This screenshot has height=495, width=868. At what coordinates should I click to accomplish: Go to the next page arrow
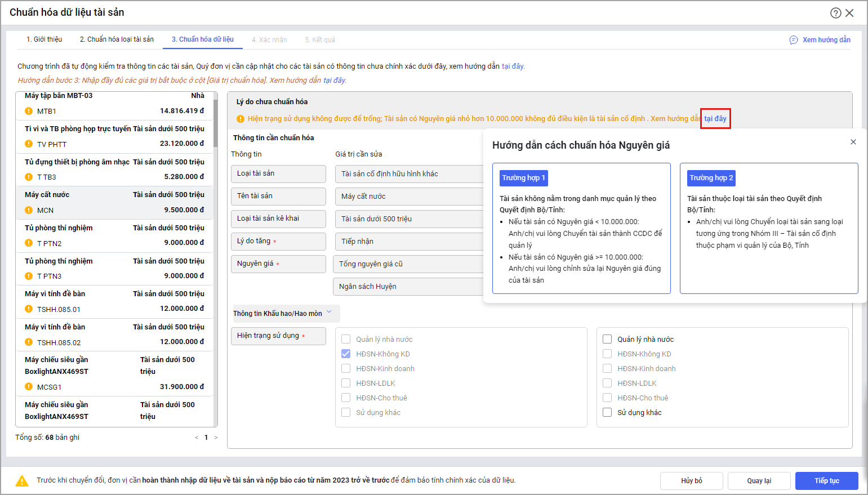(x=216, y=438)
